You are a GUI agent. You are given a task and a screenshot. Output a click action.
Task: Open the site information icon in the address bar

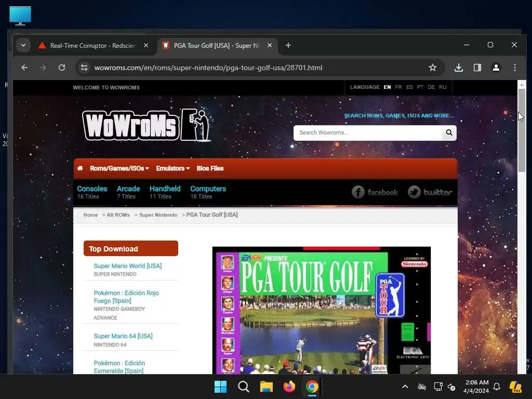click(x=84, y=68)
